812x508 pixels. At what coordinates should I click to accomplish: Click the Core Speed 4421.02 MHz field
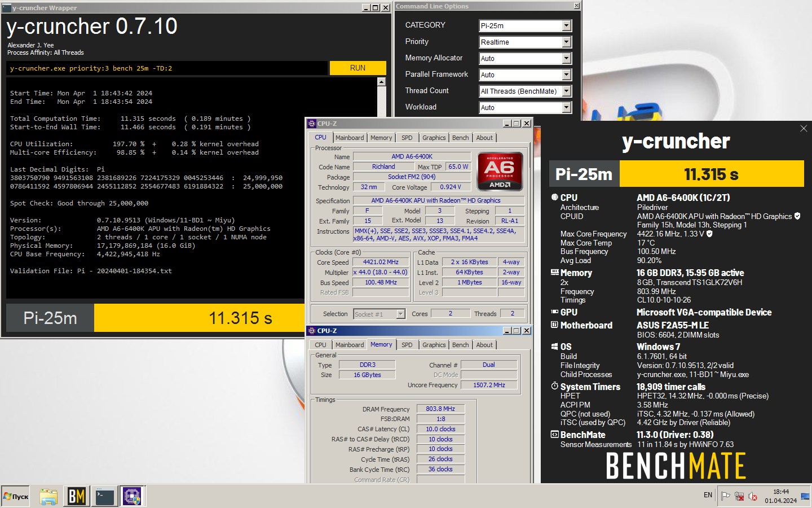(x=381, y=262)
